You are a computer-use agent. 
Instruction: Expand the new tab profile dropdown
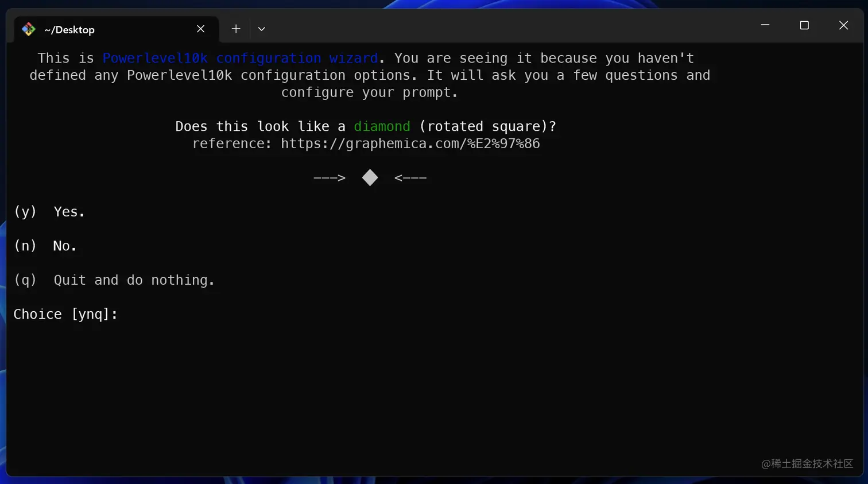[x=262, y=29]
